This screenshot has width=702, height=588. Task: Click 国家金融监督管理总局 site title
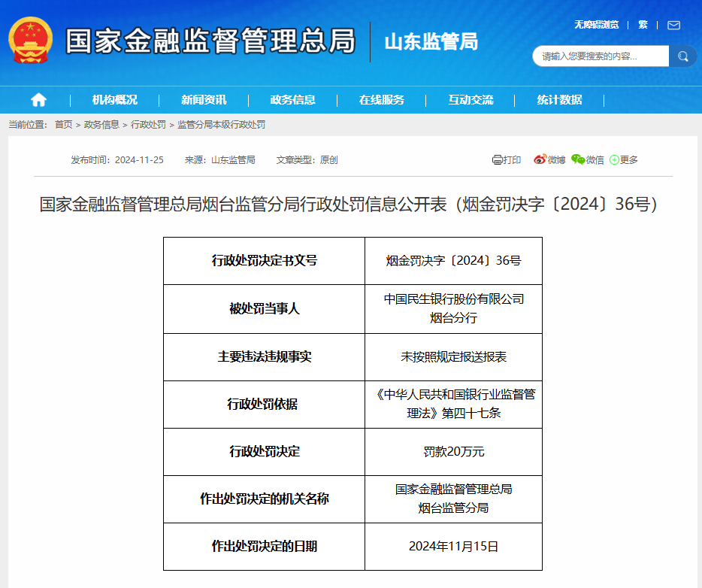click(x=210, y=41)
